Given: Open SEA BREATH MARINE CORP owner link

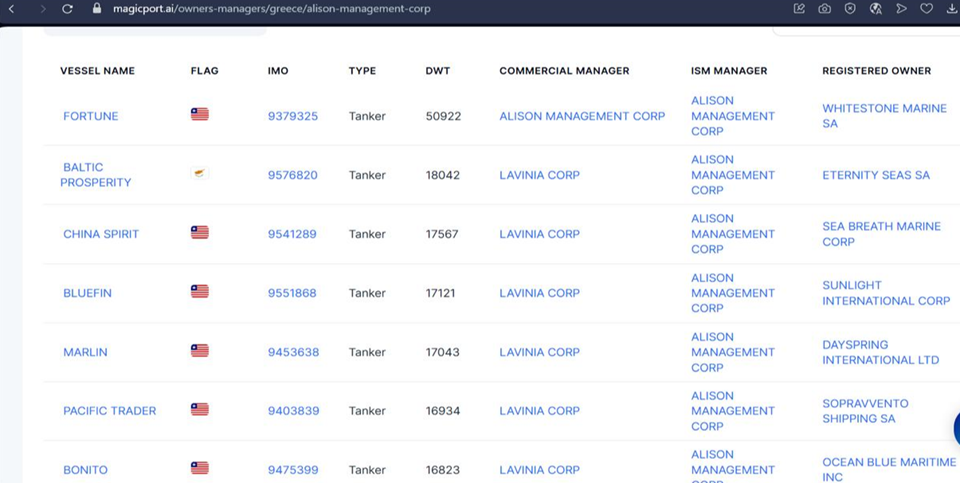Looking at the screenshot, I should click(x=881, y=234).
